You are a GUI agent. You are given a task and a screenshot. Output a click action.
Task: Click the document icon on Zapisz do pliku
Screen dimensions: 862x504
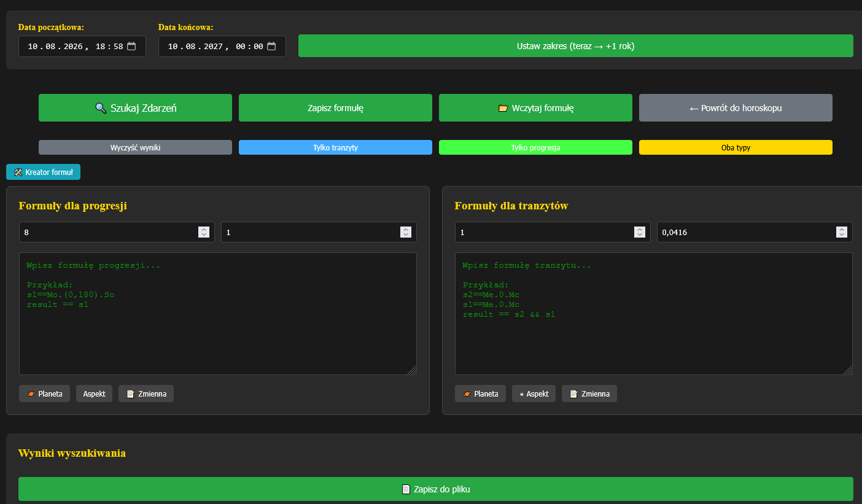406,489
